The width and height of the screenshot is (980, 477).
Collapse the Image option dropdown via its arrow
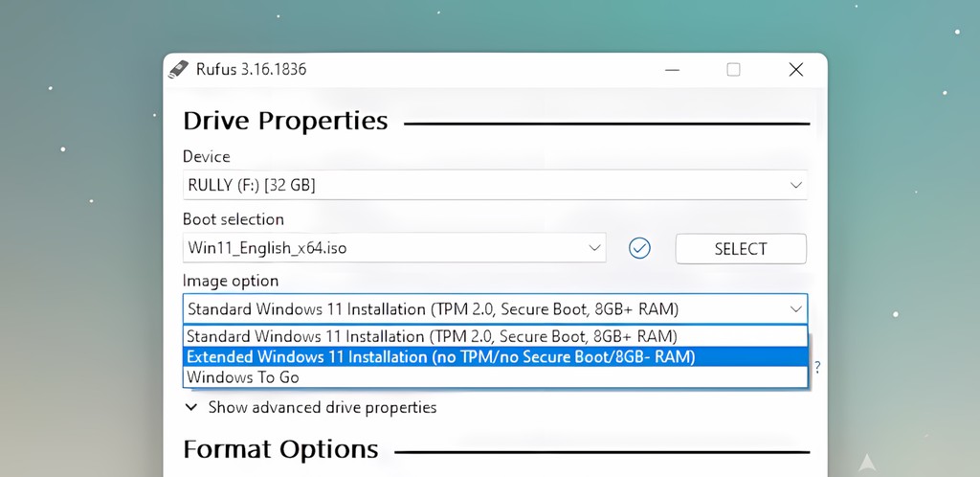pos(795,308)
